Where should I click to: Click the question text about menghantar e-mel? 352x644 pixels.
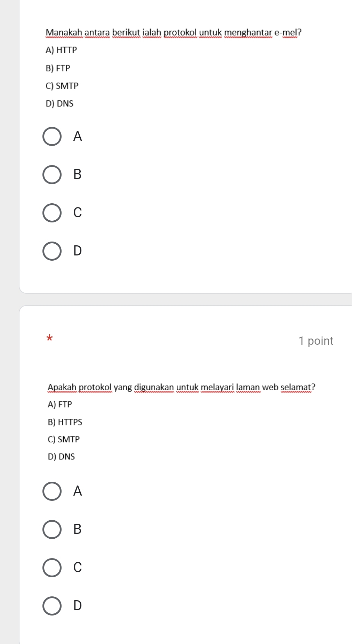pos(174,33)
